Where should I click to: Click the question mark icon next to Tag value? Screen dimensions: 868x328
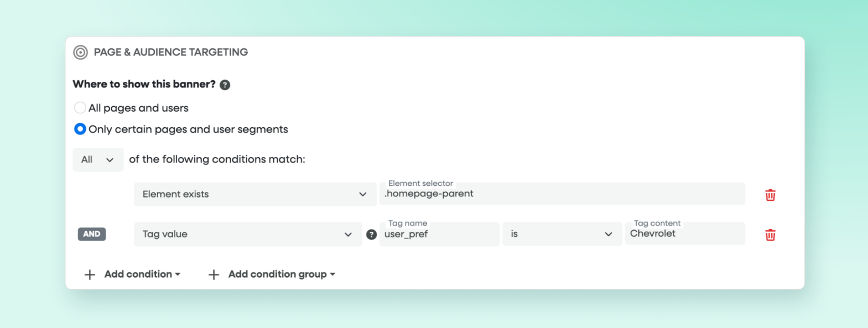click(x=371, y=234)
